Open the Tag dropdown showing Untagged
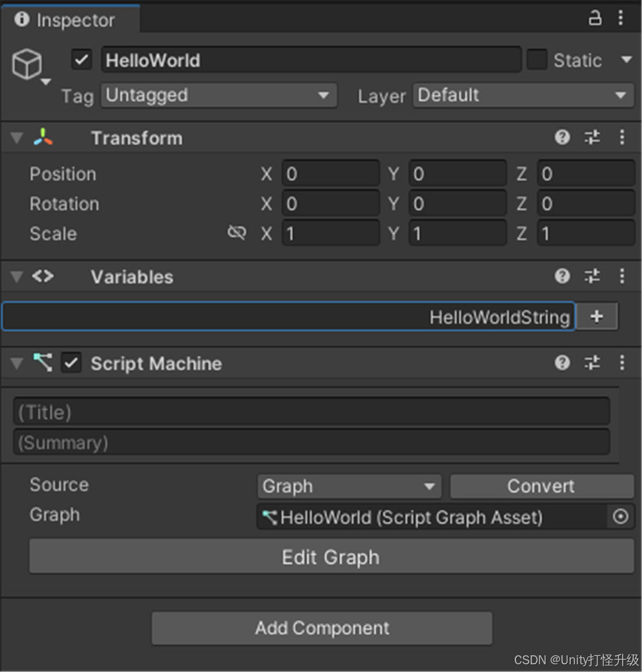 [219, 95]
